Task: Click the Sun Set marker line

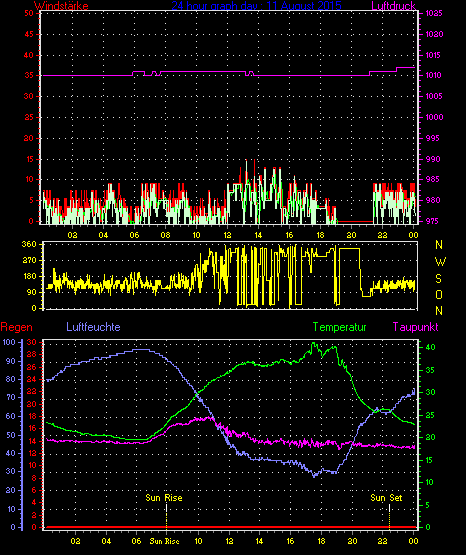Action: coord(389,516)
